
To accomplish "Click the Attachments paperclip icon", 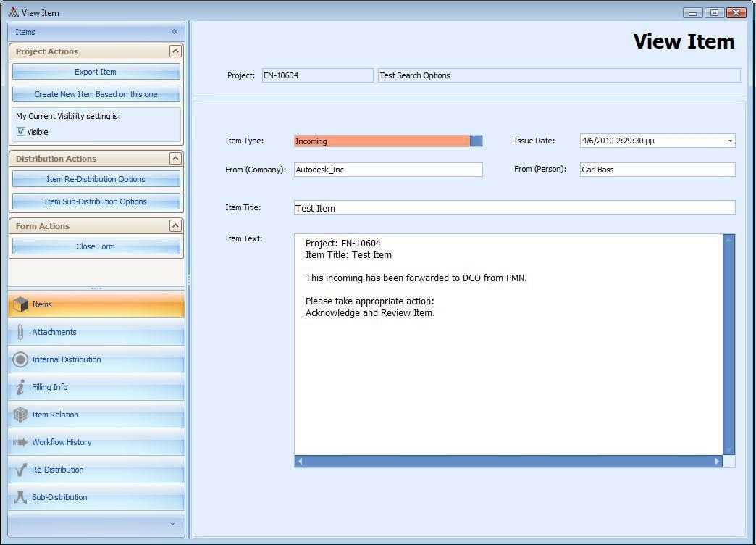I will [x=20, y=333].
